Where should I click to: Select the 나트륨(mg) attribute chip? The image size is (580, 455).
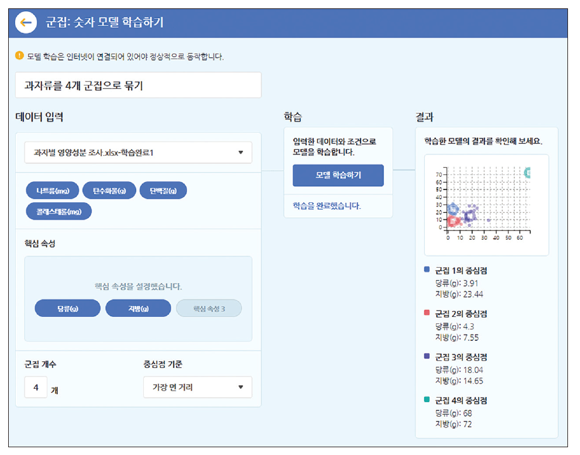click(53, 191)
